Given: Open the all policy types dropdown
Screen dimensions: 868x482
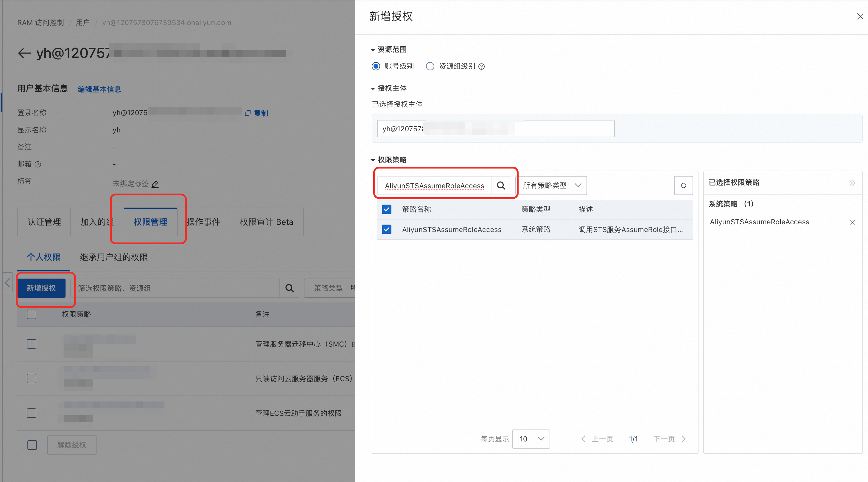Looking at the screenshot, I should [552, 185].
